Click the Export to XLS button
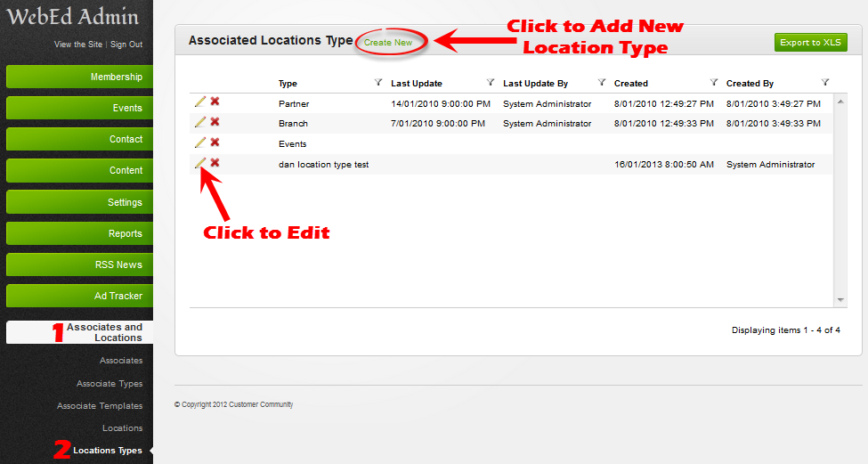 810,42
